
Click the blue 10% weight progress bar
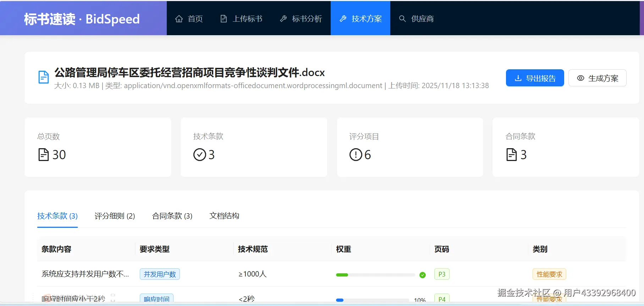click(373, 300)
